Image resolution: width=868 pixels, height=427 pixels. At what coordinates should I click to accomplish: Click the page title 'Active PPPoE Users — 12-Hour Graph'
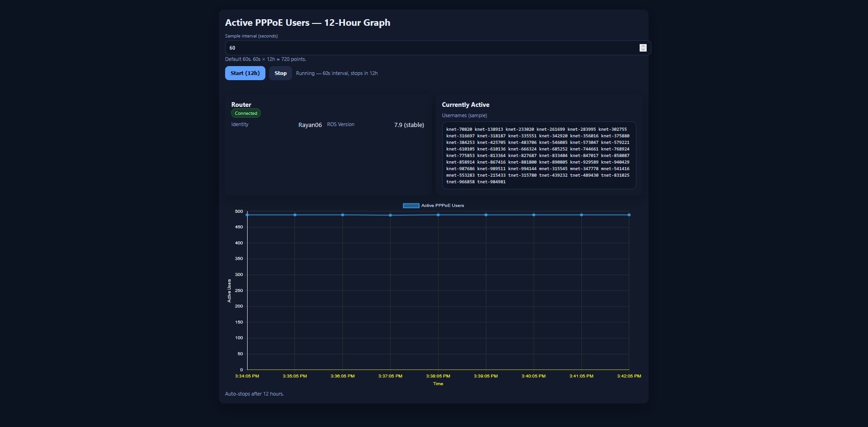tap(308, 22)
